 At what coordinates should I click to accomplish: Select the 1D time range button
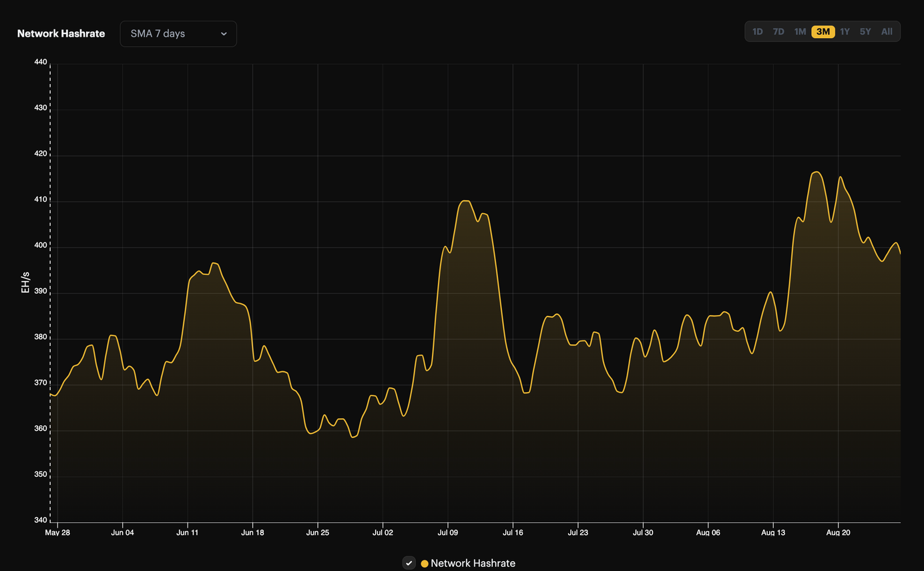click(758, 31)
